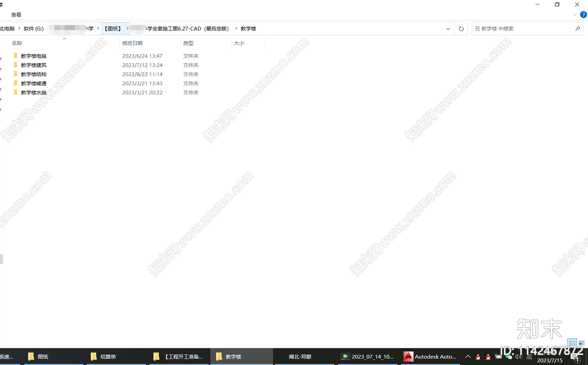Select the 教学楼电施 name text
Image resolution: width=588 pixels, height=365 pixels.
click(33, 56)
